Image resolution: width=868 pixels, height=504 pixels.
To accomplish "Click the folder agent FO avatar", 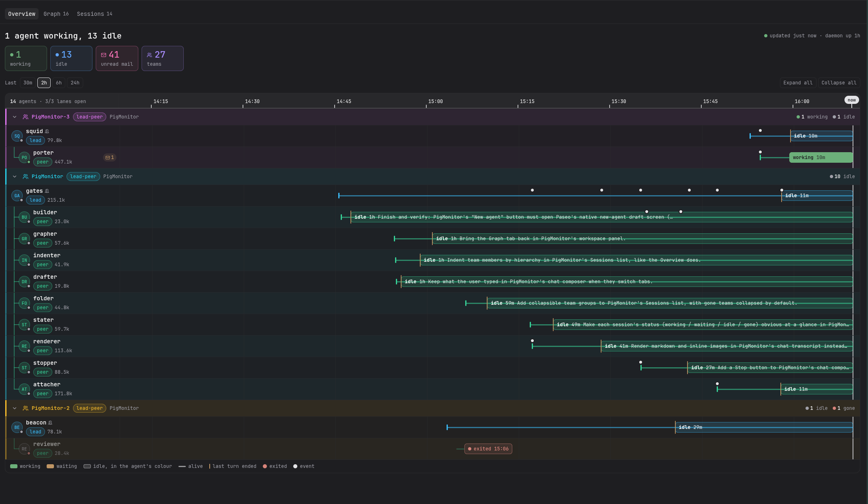I will 24,303.
